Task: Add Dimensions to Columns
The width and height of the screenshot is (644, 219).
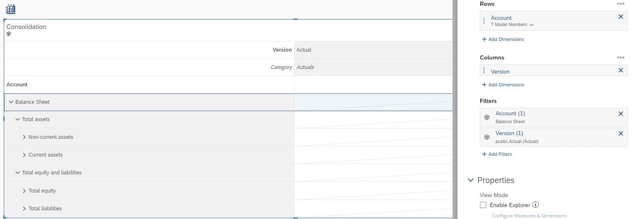Action: pos(503,85)
